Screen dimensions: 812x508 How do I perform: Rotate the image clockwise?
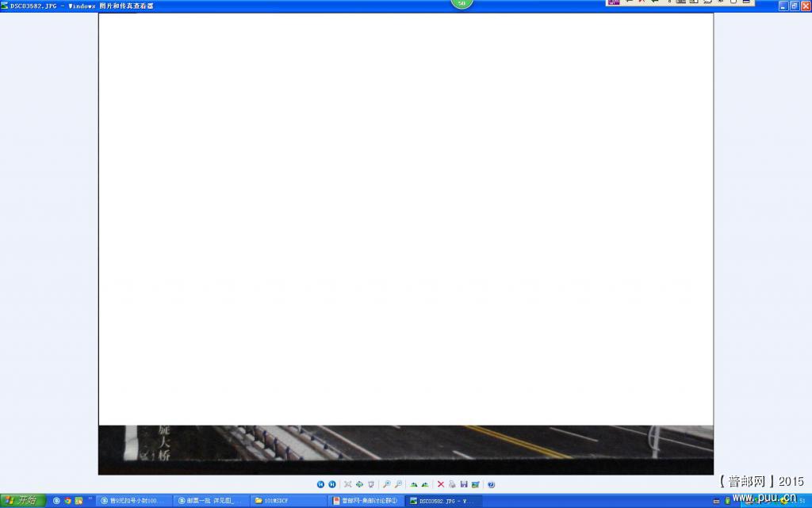(413, 484)
